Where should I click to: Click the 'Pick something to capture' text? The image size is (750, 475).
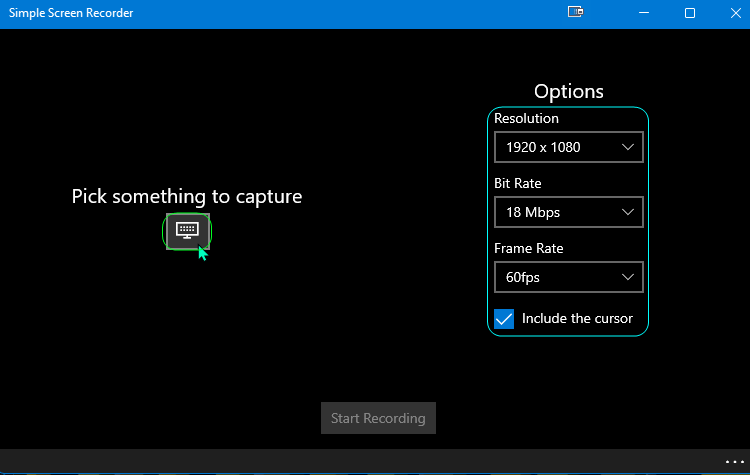coord(187,197)
